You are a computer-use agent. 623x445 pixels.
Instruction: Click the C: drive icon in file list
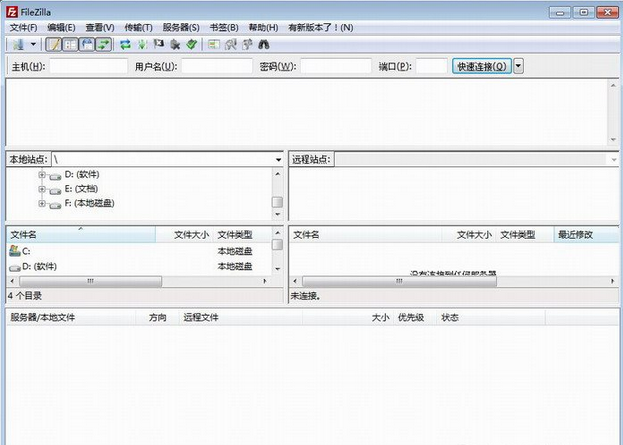[x=15, y=251]
